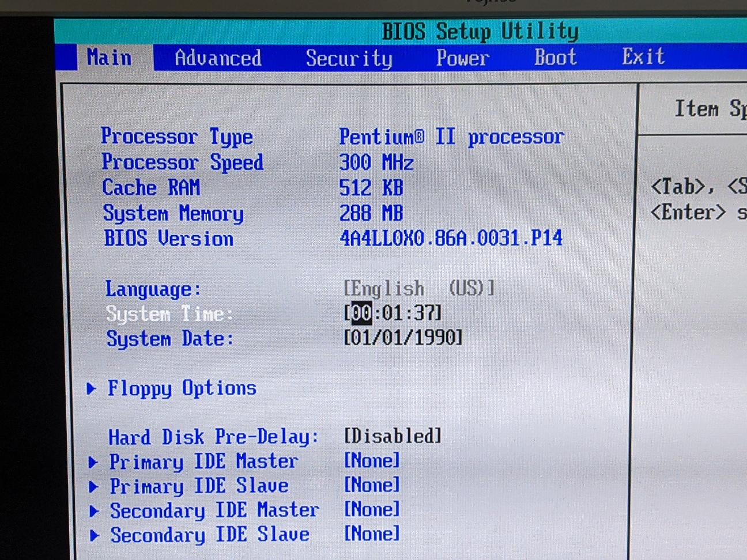Click None value for Primary IDE Slave
This screenshot has width=747, height=560.
372,485
